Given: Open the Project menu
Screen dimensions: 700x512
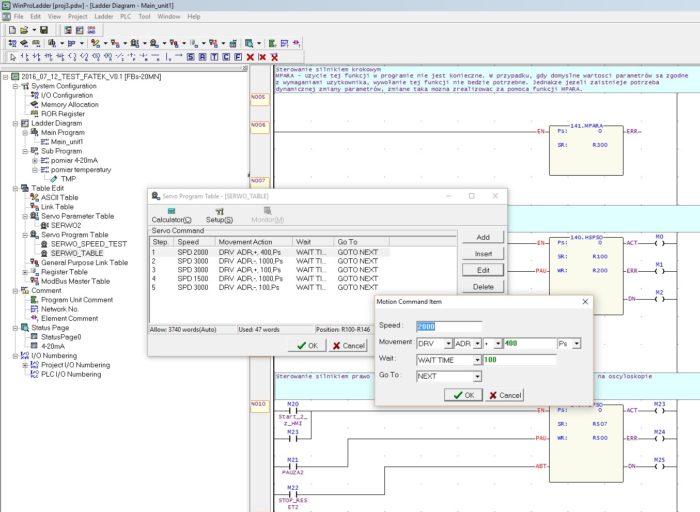Looking at the screenshot, I should point(77,17).
